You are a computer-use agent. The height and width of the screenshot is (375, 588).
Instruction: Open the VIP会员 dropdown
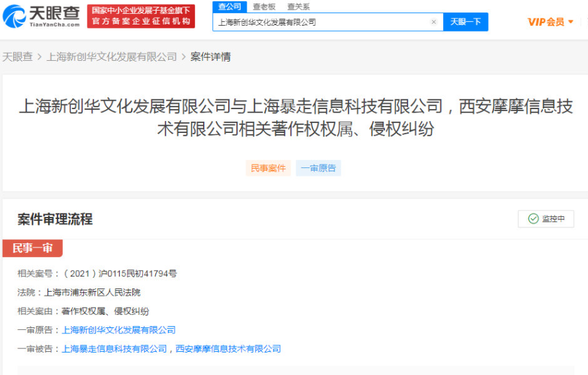pos(550,22)
